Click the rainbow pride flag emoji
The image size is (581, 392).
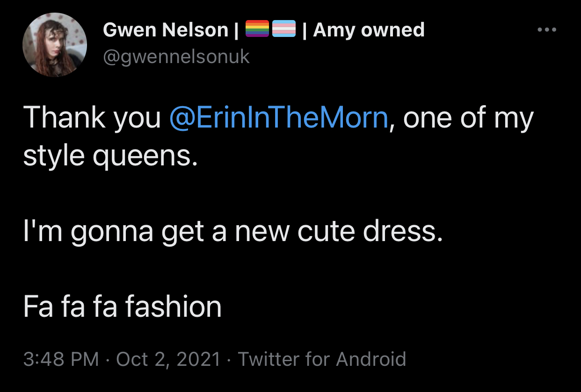tap(257, 29)
